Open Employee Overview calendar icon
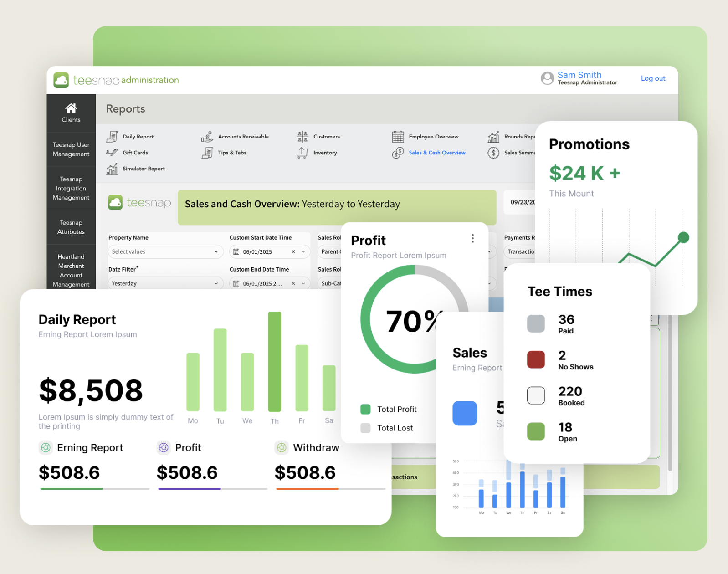728x574 pixels. [x=398, y=137]
